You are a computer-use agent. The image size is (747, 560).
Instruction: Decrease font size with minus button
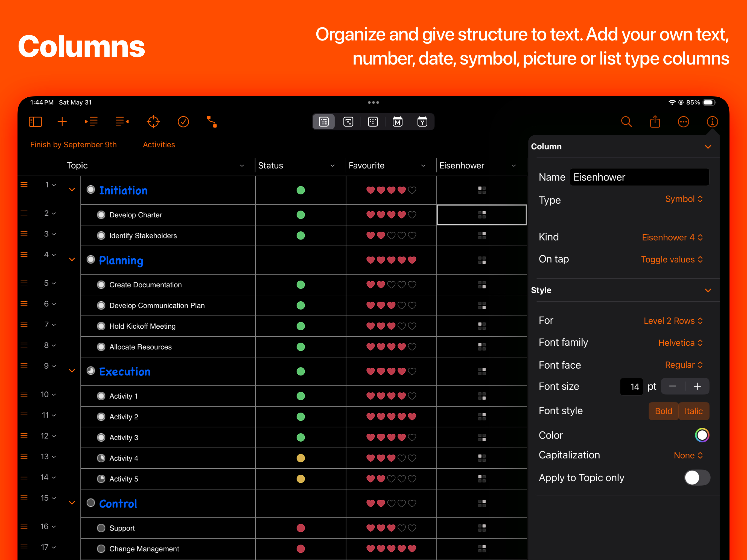click(x=672, y=386)
